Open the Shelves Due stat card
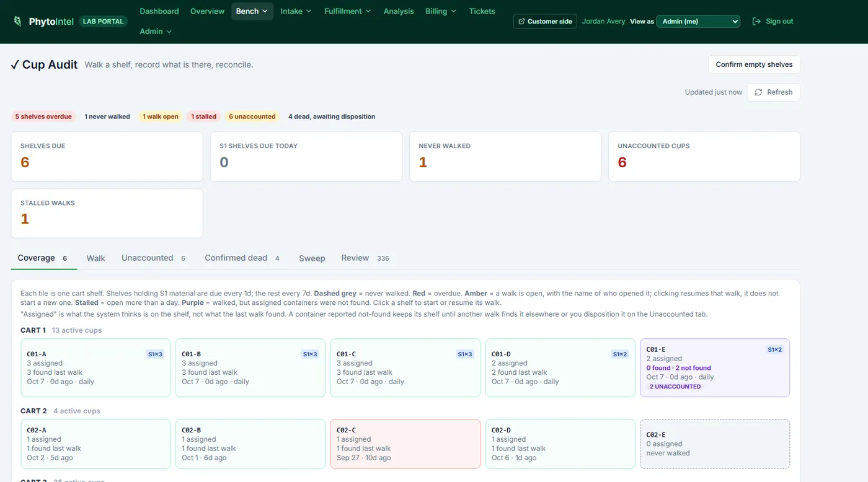The height and width of the screenshot is (482, 868). tap(107, 157)
